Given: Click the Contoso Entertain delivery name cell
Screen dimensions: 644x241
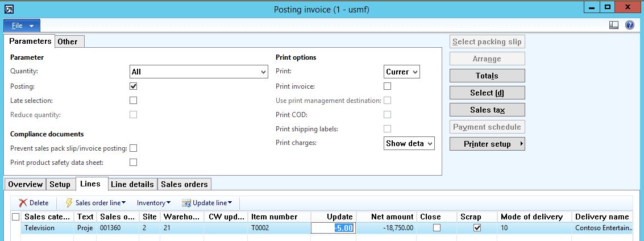Looking at the screenshot, I should tap(603, 228).
